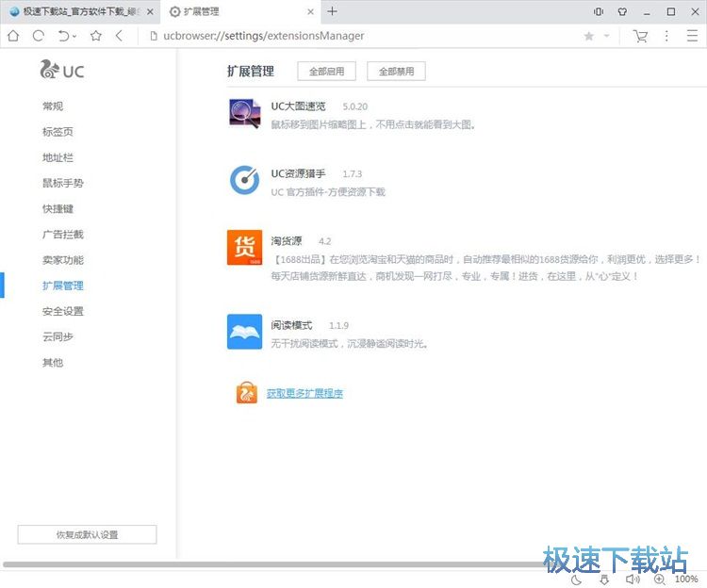Click the 阅读模式 book extension icon
The height and width of the screenshot is (588, 707).
245,332
